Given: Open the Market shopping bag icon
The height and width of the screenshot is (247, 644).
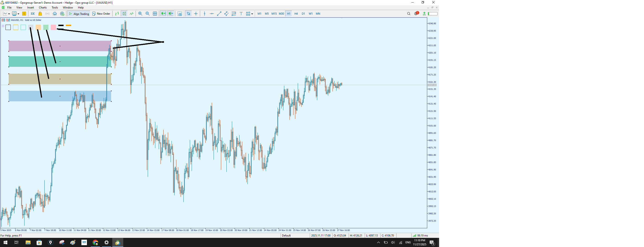Looking at the screenshot, I should pyautogui.click(x=40, y=14).
